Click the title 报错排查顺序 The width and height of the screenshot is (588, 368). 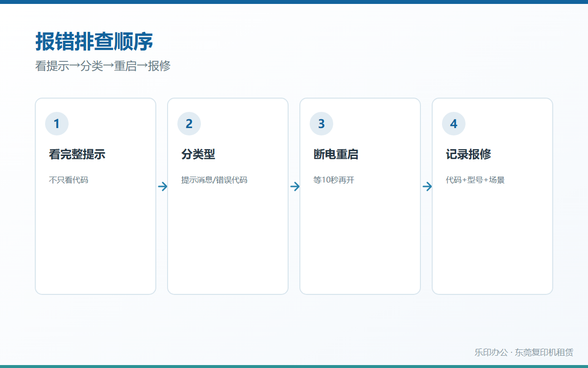pyautogui.click(x=95, y=42)
